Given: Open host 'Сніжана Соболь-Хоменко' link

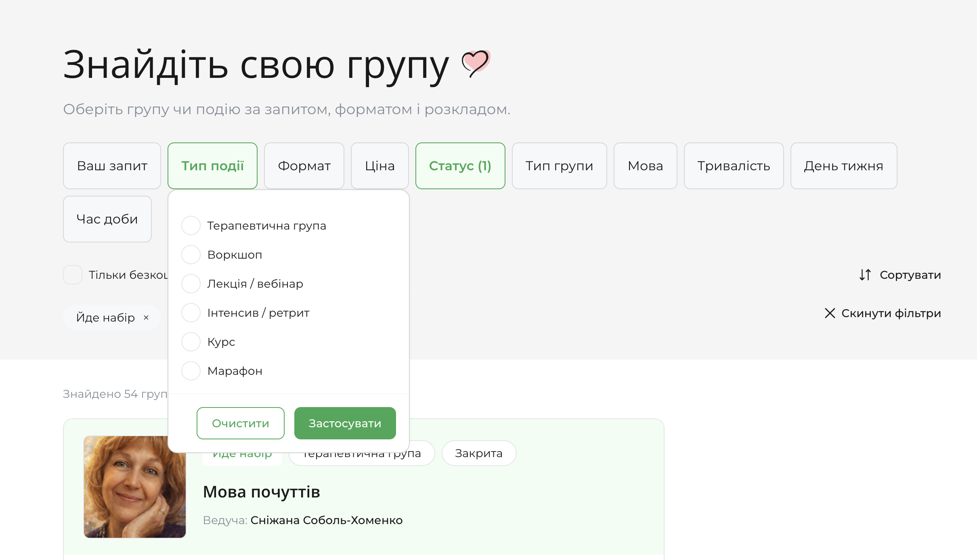Looking at the screenshot, I should click(x=326, y=520).
